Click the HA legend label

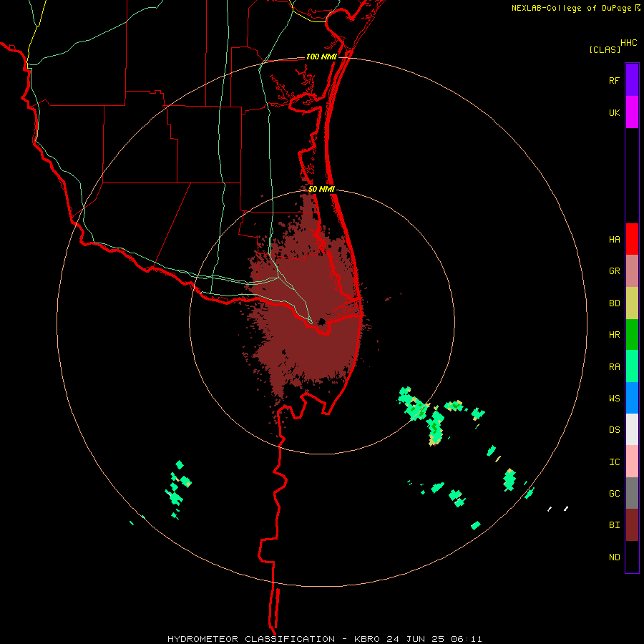(614, 240)
